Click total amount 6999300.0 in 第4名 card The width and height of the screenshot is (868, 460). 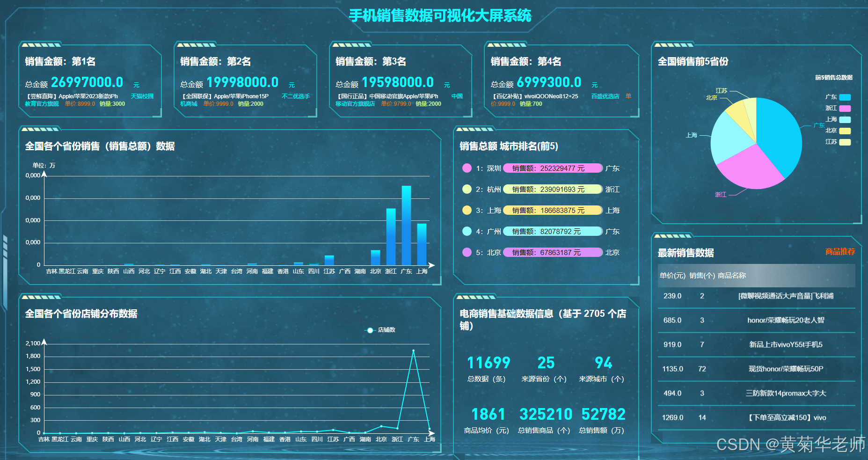549,82
